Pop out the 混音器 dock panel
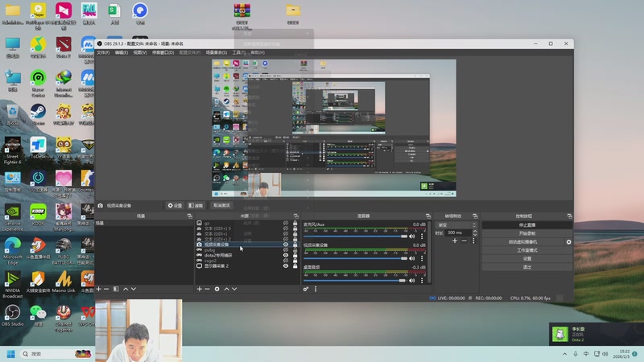This screenshot has width=644, height=362. tap(428, 216)
